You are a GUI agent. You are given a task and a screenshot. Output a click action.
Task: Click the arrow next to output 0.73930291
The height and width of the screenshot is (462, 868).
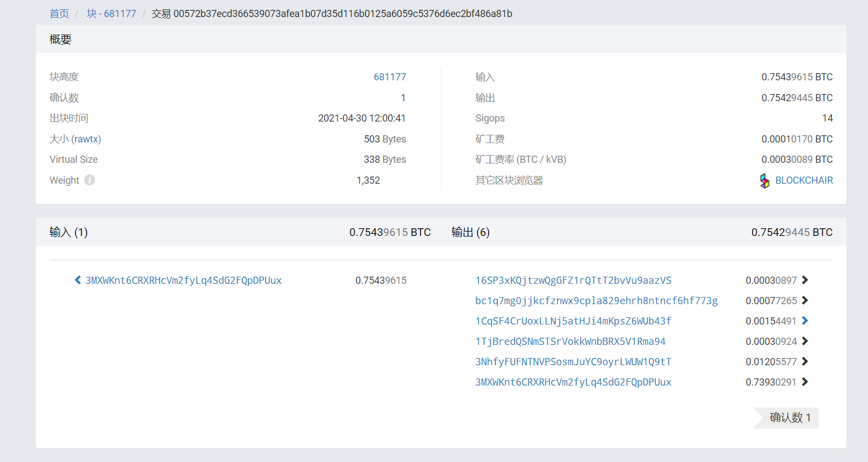805,382
